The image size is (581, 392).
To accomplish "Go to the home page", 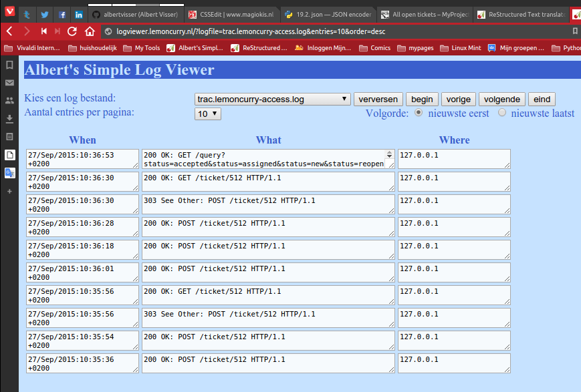I will (90, 31).
